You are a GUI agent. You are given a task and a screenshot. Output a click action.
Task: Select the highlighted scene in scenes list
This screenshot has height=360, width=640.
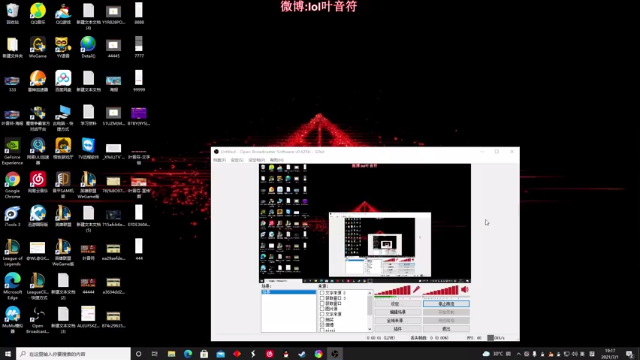pyautogui.click(x=289, y=292)
